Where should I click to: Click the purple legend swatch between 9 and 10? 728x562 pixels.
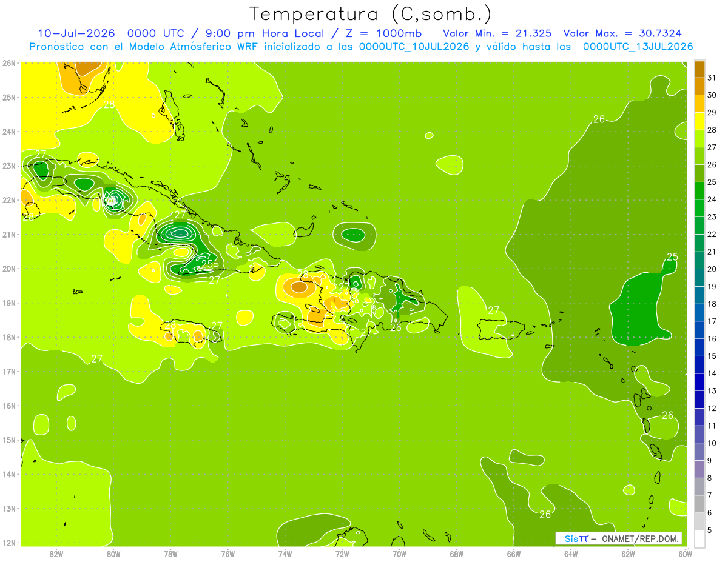coord(699,451)
